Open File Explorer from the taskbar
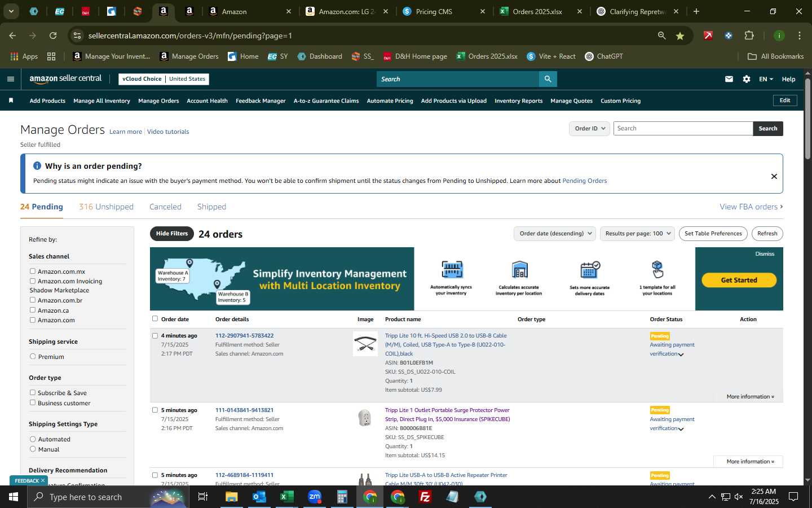Screen dimensions: 812x508 (232, 497)
